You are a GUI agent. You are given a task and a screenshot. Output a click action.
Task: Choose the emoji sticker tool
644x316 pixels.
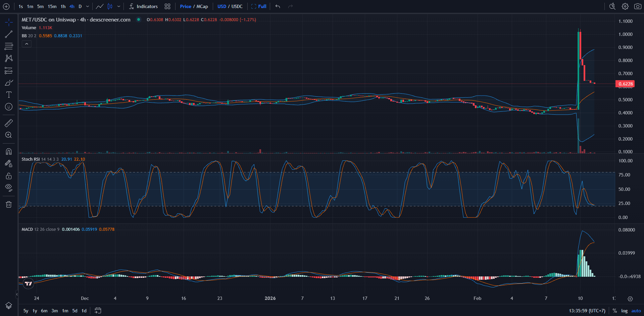8,107
